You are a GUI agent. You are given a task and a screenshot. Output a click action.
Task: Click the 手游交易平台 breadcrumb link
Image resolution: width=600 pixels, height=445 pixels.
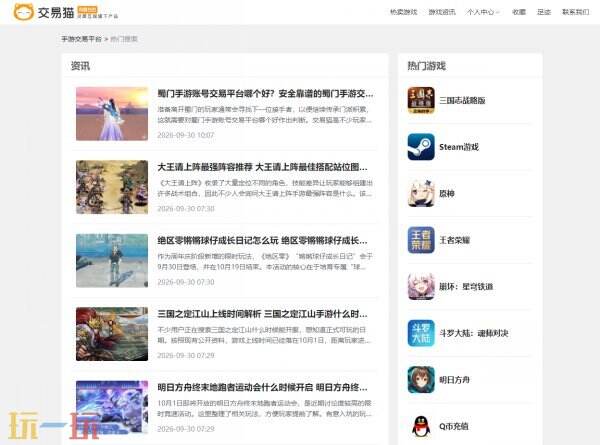click(x=82, y=39)
